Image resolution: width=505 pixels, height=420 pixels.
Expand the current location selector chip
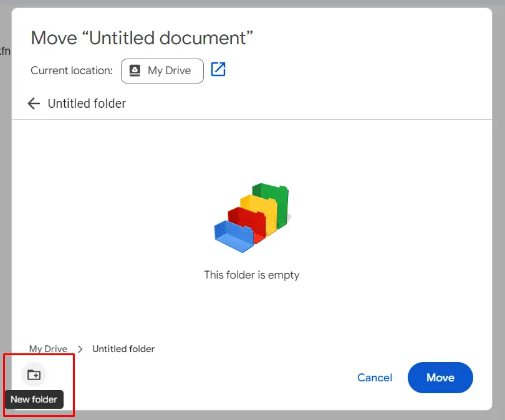coord(162,70)
